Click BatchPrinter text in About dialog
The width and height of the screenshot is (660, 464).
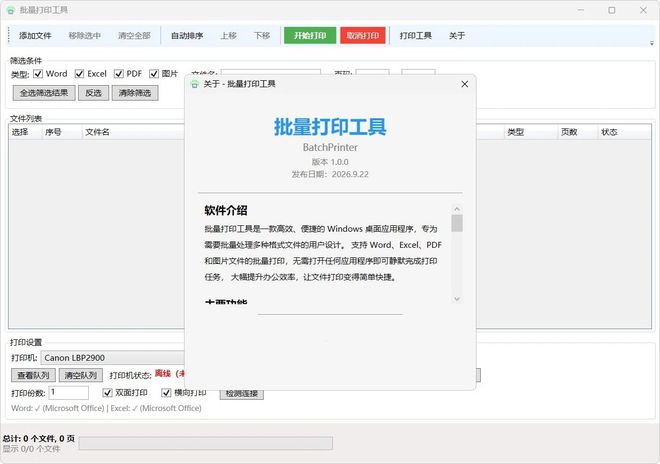pos(330,147)
